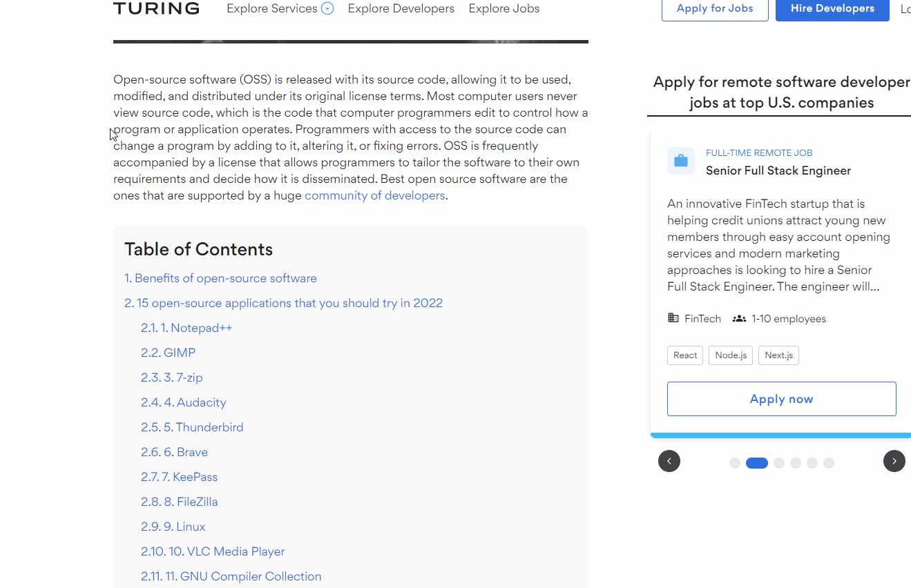
Task: Go to the Notepad++ section link
Action: pyautogui.click(x=186, y=328)
